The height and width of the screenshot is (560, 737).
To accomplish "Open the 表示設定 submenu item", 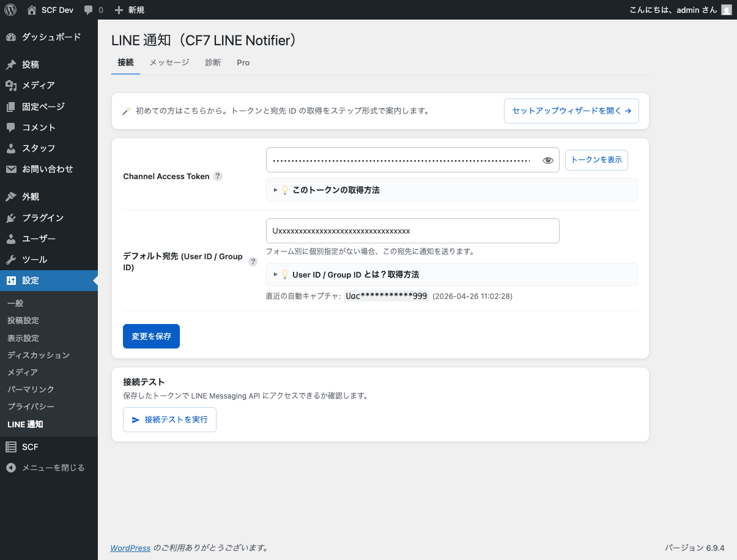I will click(23, 338).
